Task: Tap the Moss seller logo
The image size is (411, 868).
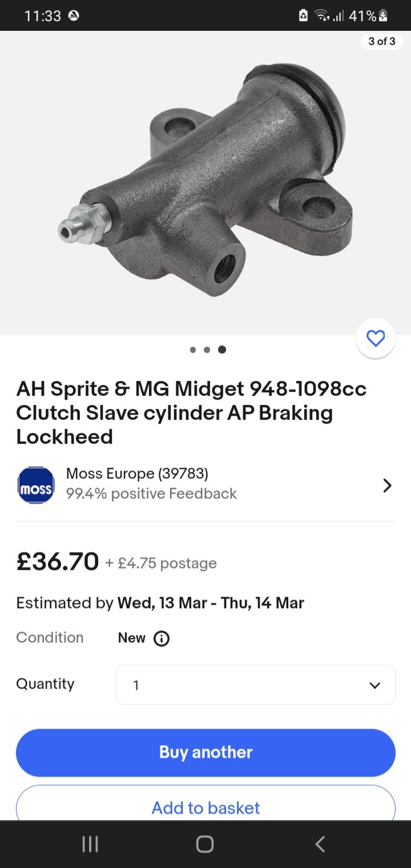Action: tap(36, 485)
